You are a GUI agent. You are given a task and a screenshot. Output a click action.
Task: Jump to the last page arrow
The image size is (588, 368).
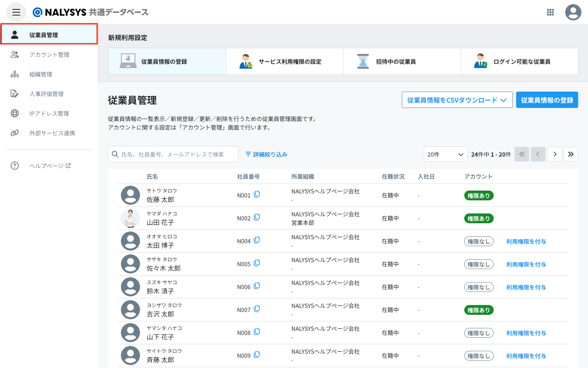coord(571,154)
